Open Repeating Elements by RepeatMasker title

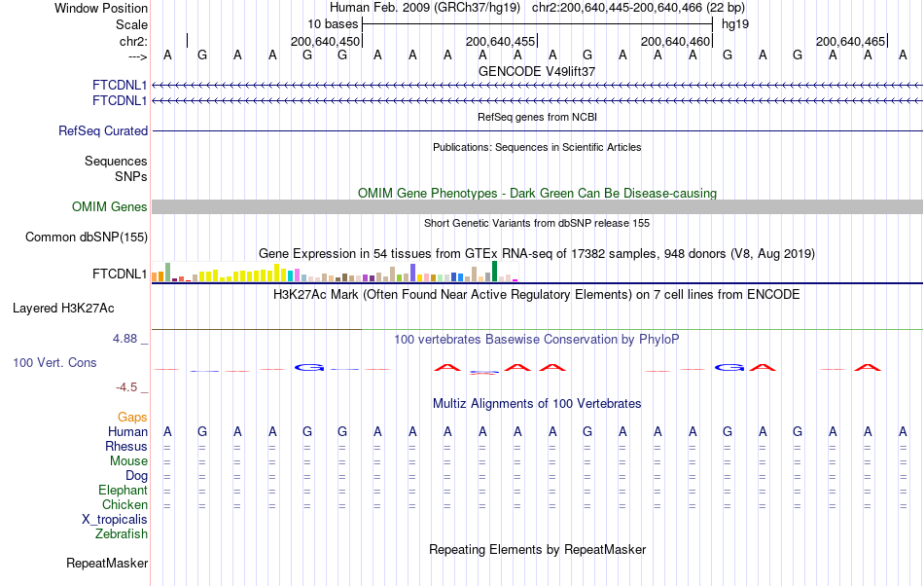[537, 550]
